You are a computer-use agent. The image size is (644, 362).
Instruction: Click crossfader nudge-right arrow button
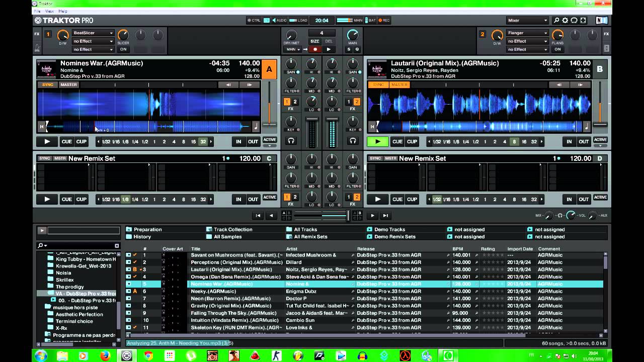pyautogui.click(x=372, y=216)
